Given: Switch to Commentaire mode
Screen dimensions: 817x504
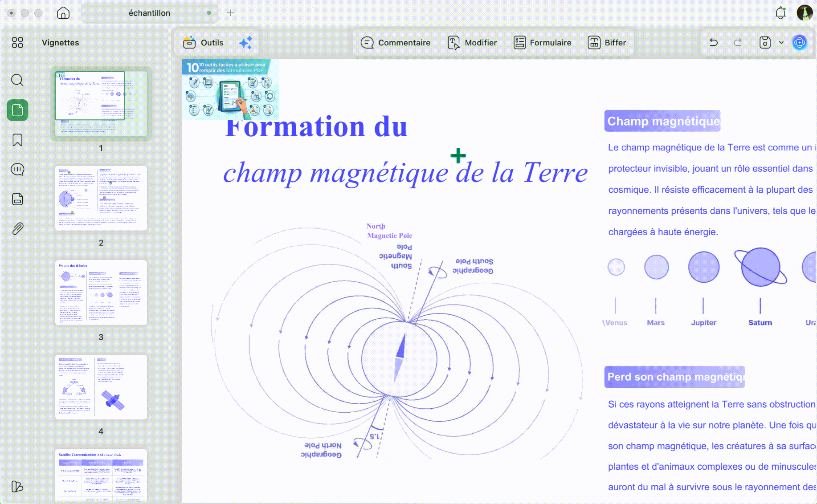Looking at the screenshot, I should (396, 43).
